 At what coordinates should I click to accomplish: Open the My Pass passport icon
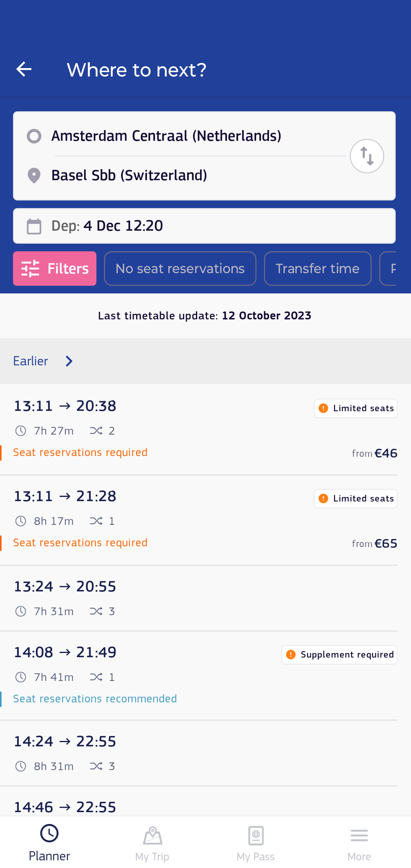(256, 835)
